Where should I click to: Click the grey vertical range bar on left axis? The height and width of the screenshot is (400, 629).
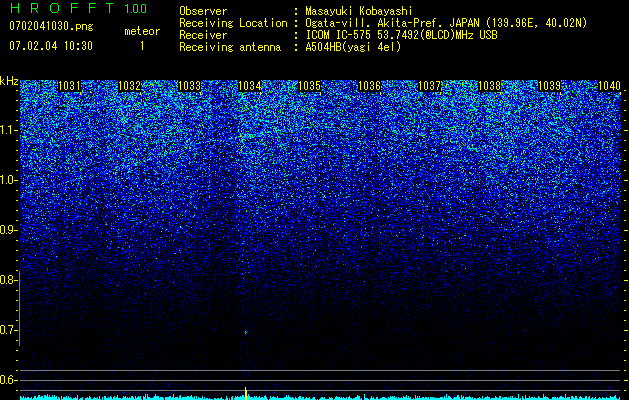coord(19,308)
